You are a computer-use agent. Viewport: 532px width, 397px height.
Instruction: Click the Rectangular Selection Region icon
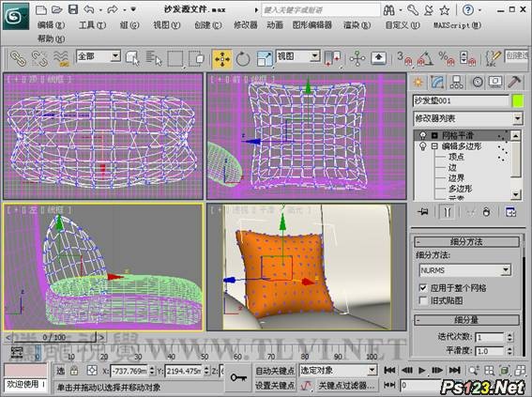click(175, 59)
